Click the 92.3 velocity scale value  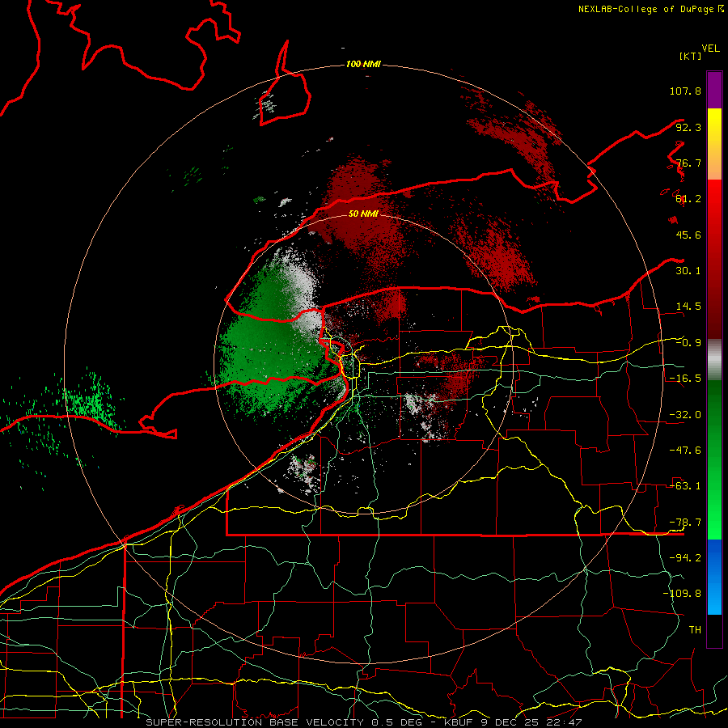(688, 127)
